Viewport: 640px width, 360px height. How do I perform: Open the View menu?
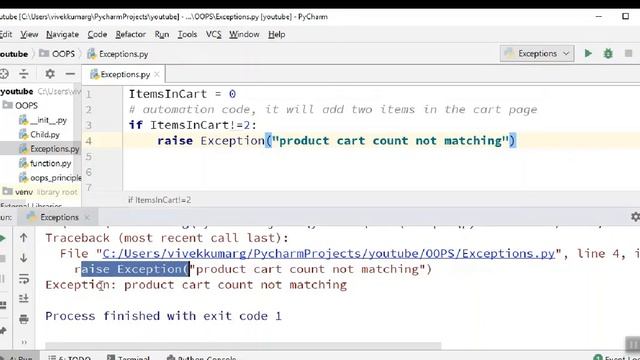click(x=29, y=35)
